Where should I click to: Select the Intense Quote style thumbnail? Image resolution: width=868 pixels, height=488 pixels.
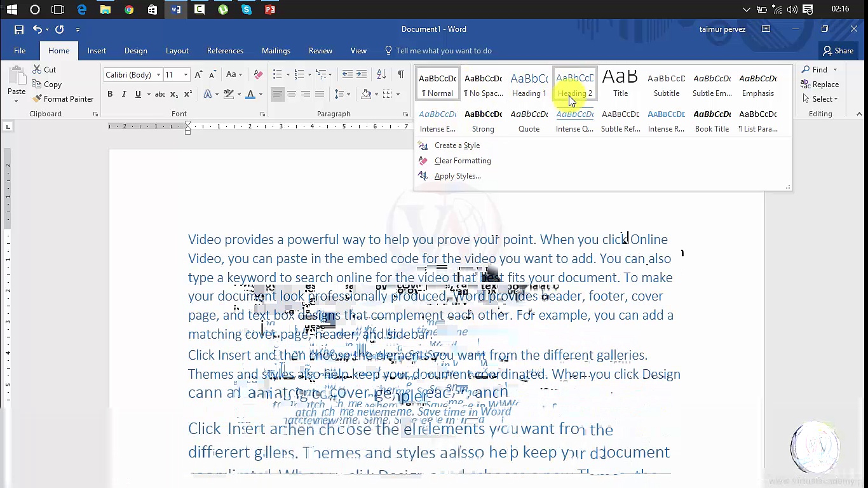574,120
